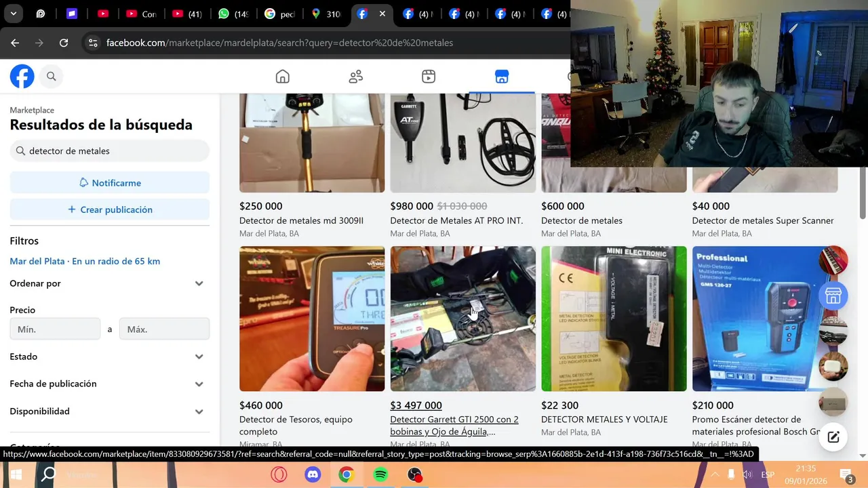This screenshot has height=488, width=868.
Task: Open the Facebook search magnifier icon
Action: coord(52,77)
